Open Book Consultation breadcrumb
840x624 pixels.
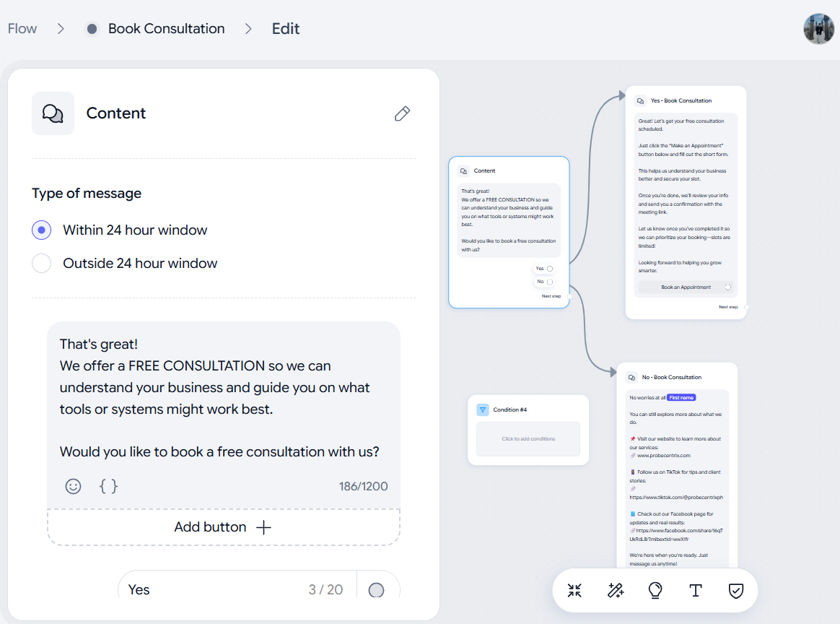[x=167, y=28]
